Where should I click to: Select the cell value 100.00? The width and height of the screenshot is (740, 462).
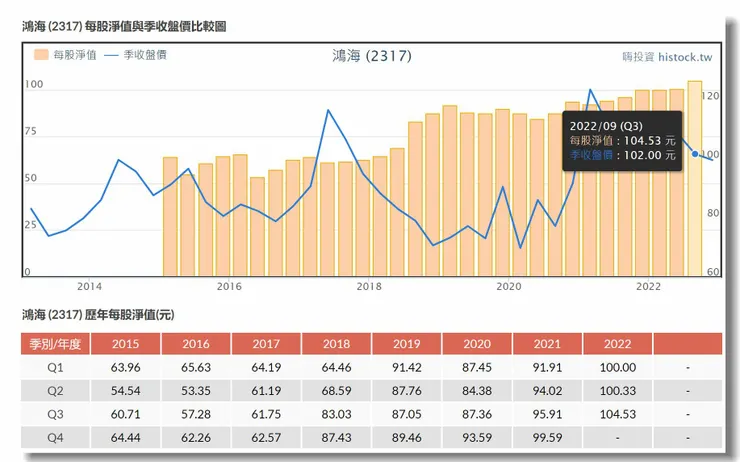click(x=618, y=368)
